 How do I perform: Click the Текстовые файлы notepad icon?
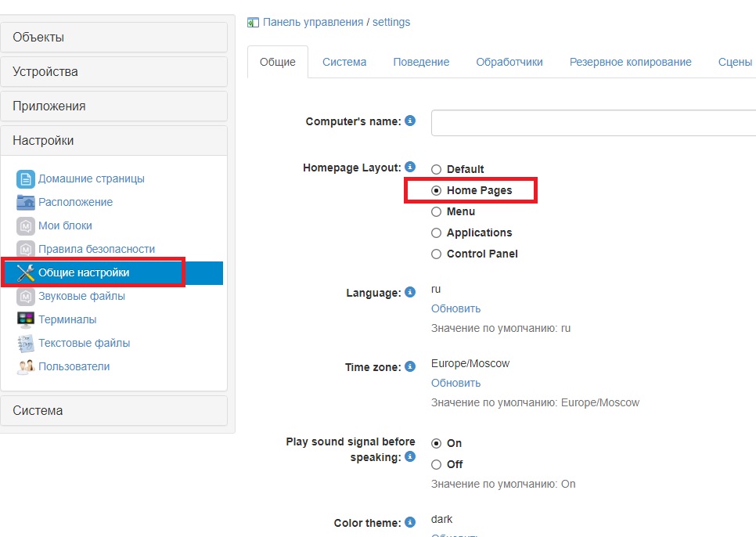tap(26, 343)
